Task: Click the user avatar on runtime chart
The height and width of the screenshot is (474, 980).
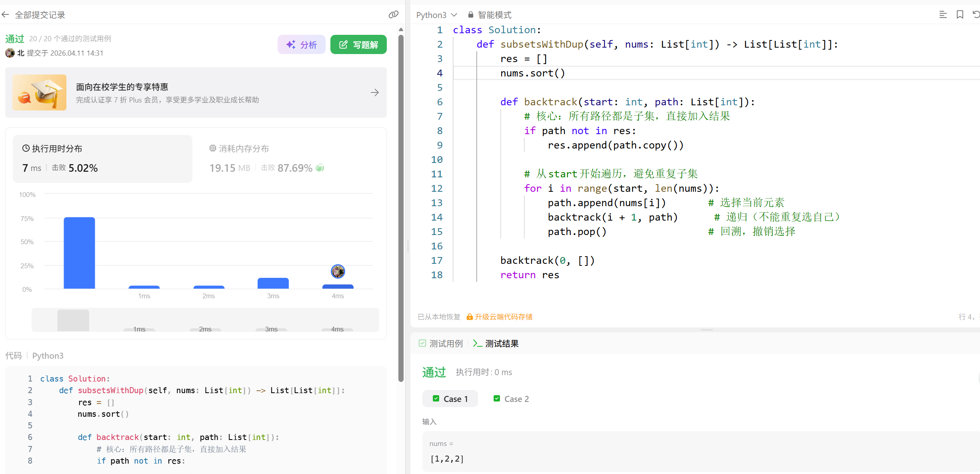Action: point(338,271)
